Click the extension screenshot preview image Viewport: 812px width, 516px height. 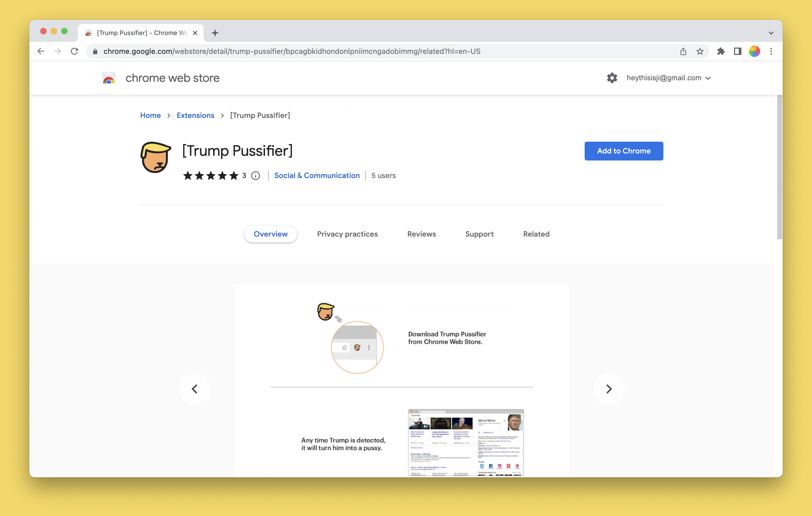click(402, 381)
